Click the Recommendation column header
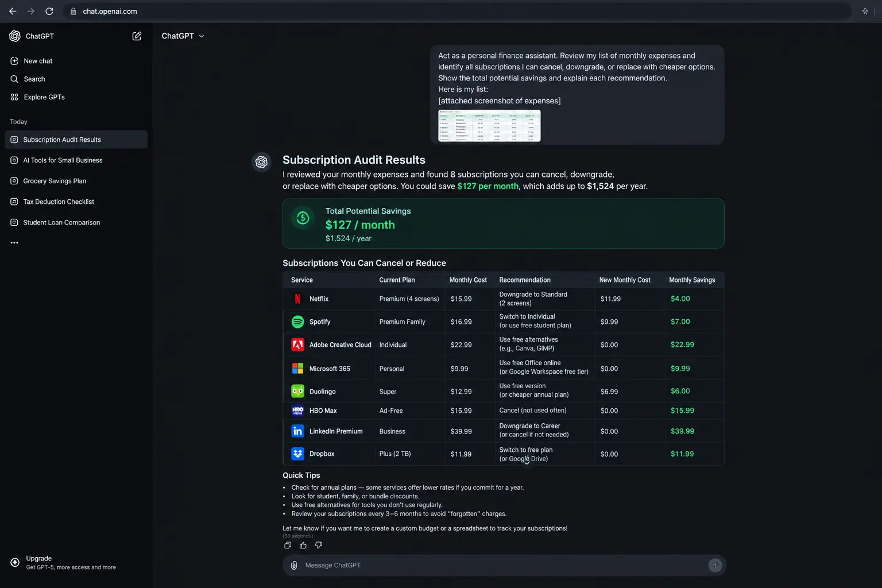This screenshot has width=882, height=588. coord(525,280)
